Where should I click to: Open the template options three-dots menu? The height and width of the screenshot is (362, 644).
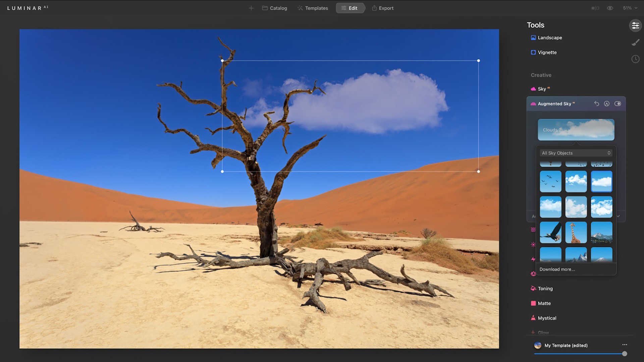(625, 345)
